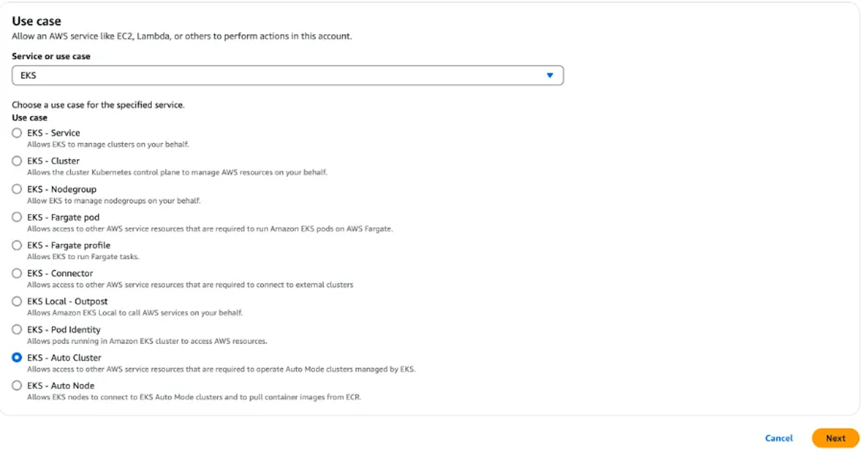This screenshot has height=461, width=868.
Task: Choose the EKS - Cluster use case
Action: coord(17,161)
